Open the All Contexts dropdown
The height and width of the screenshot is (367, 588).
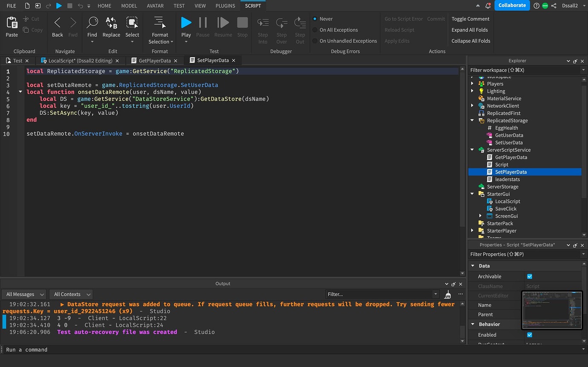coord(71,294)
